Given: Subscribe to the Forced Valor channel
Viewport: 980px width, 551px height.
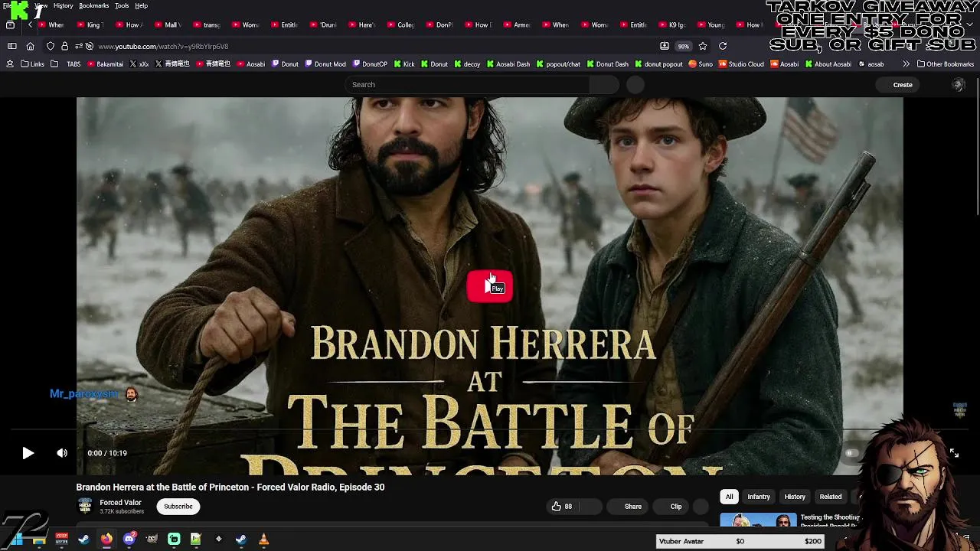Looking at the screenshot, I should pos(178,507).
